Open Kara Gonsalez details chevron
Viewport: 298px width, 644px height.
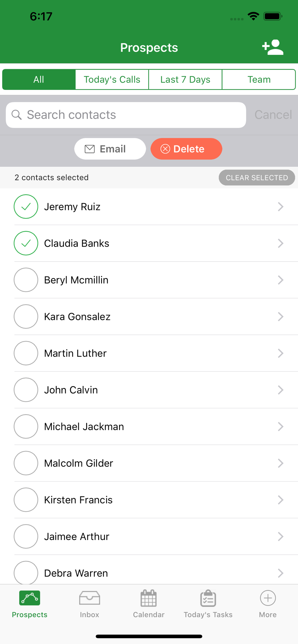click(x=281, y=317)
